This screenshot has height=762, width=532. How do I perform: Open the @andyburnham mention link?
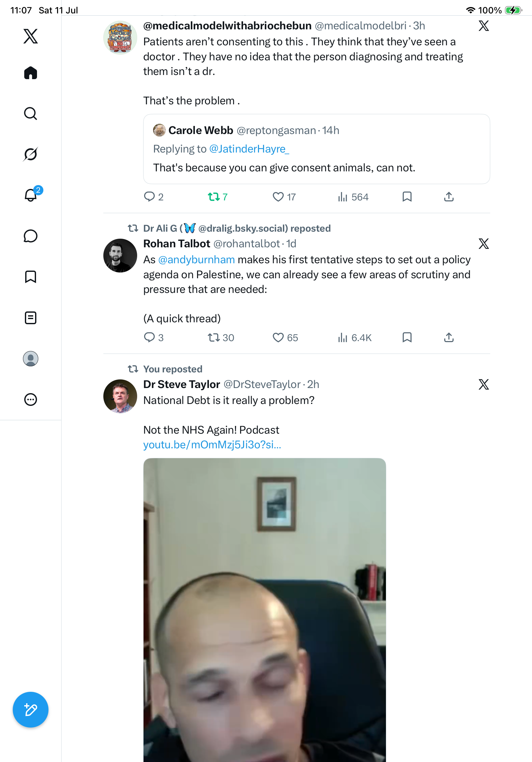[196, 259]
